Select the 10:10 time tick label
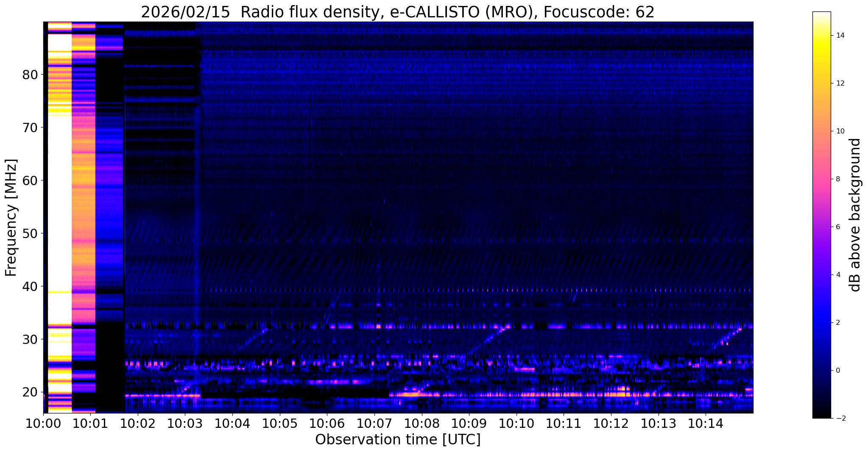Screen dimensions: 868x452 tap(516, 424)
